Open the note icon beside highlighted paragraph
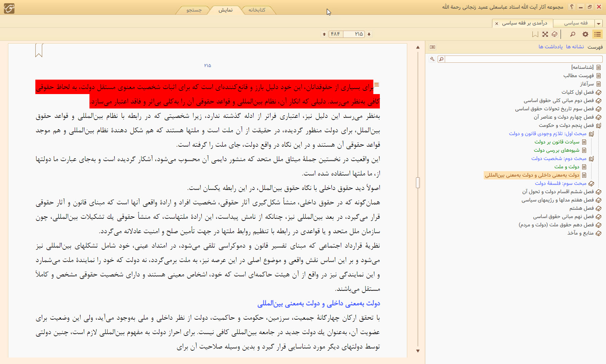The height and width of the screenshot is (364, 606). [377, 85]
